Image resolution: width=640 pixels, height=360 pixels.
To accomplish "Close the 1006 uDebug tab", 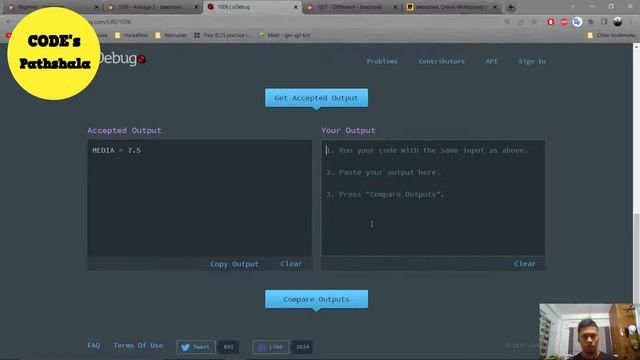I will [x=296, y=7].
